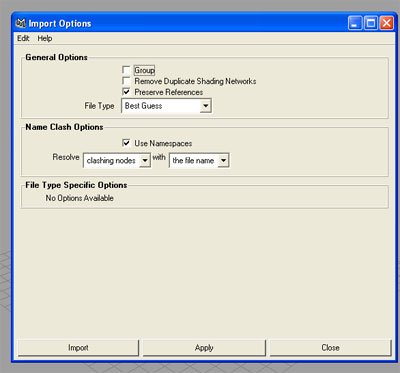The image size is (400, 373).
Task: Click the 'No Options Available' text
Action: click(80, 198)
